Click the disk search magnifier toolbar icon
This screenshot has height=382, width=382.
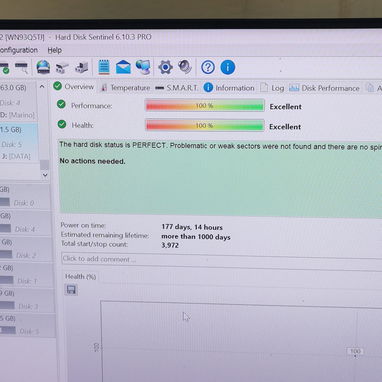click(x=22, y=68)
